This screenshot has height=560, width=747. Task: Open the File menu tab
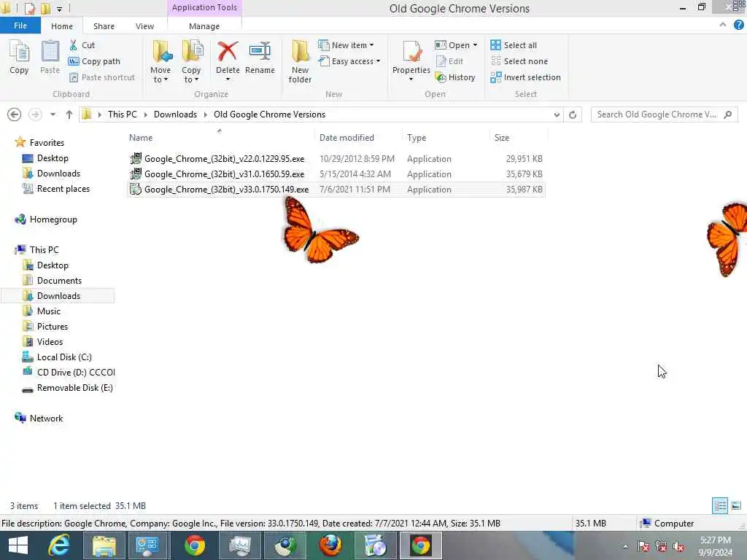20,26
